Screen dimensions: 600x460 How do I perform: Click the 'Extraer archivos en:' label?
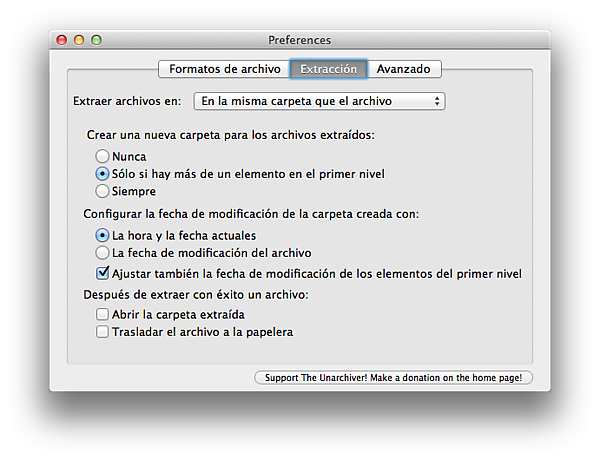(x=128, y=101)
